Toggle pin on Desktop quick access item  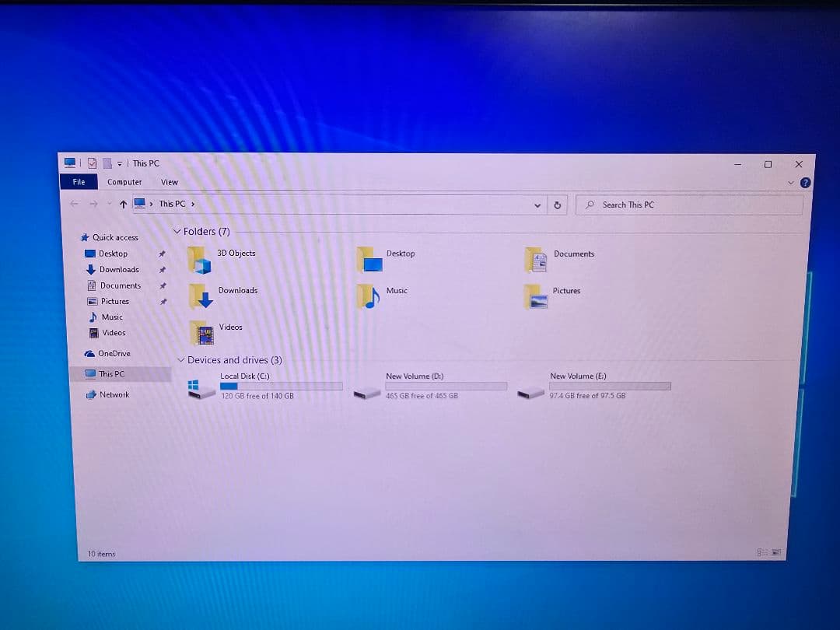163,254
